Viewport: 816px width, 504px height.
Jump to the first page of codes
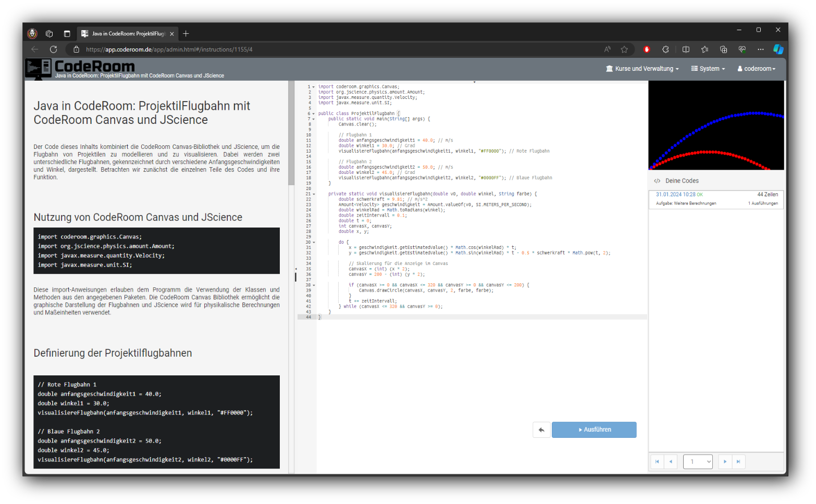[657, 462]
